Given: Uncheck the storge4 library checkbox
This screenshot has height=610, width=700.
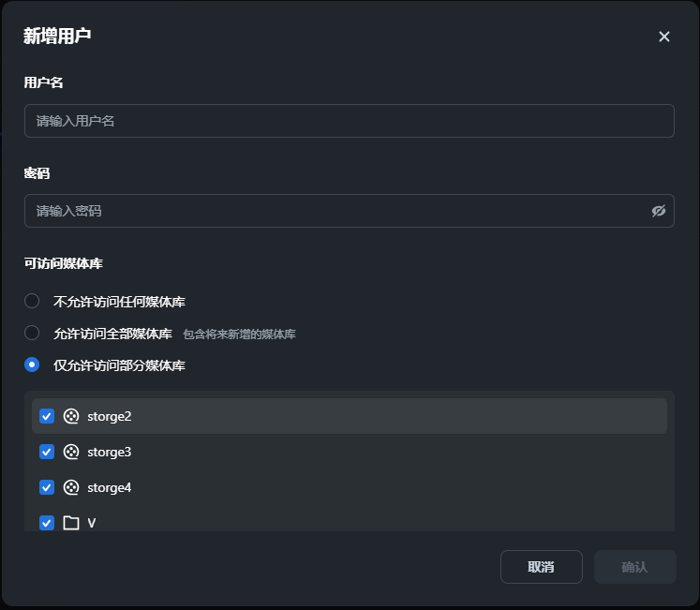Looking at the screenshot, I should 47,487.
